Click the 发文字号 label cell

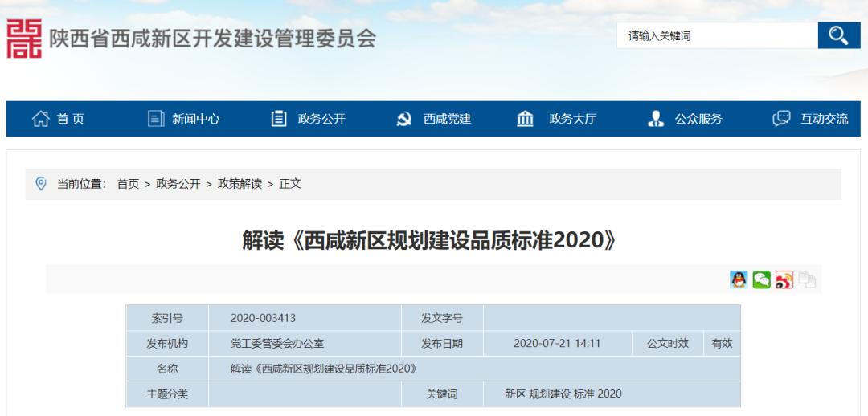[442, 318]
